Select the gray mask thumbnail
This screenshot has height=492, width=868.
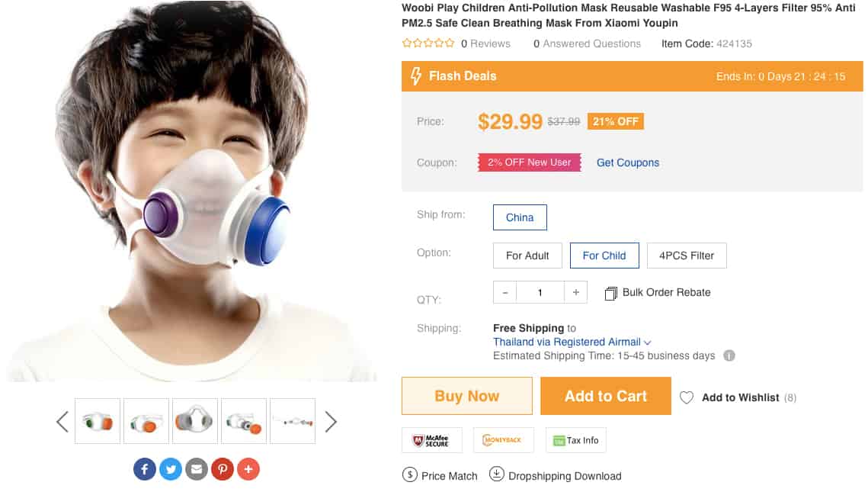[195, 421]
